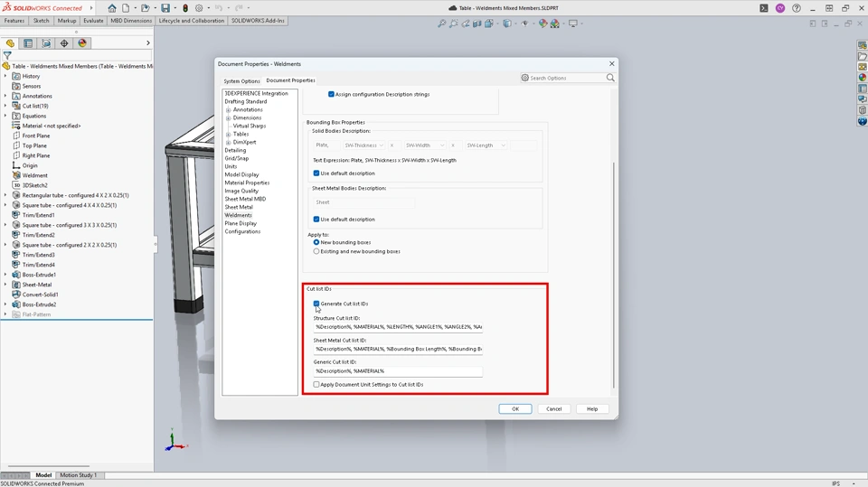Image resolution: width=868 pixels, height=487 pixels.
Task: Open the MBD Dimensions tab
Action: [x=131, y=21]
